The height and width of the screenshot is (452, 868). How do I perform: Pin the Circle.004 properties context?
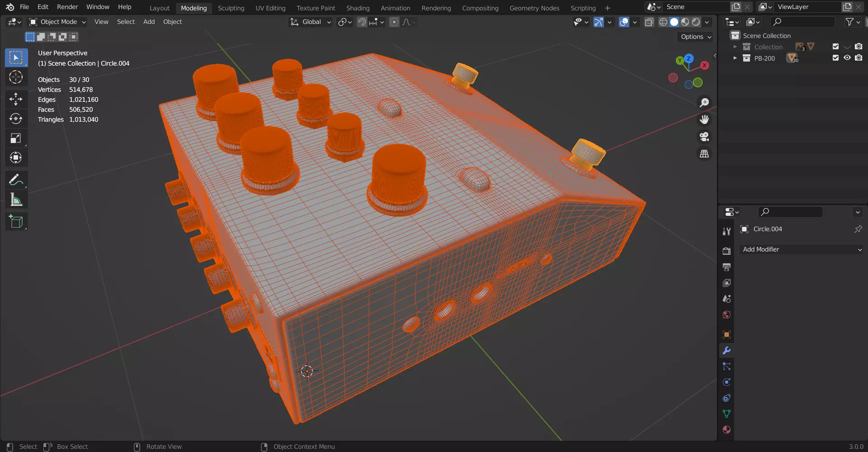coord(858,229)
